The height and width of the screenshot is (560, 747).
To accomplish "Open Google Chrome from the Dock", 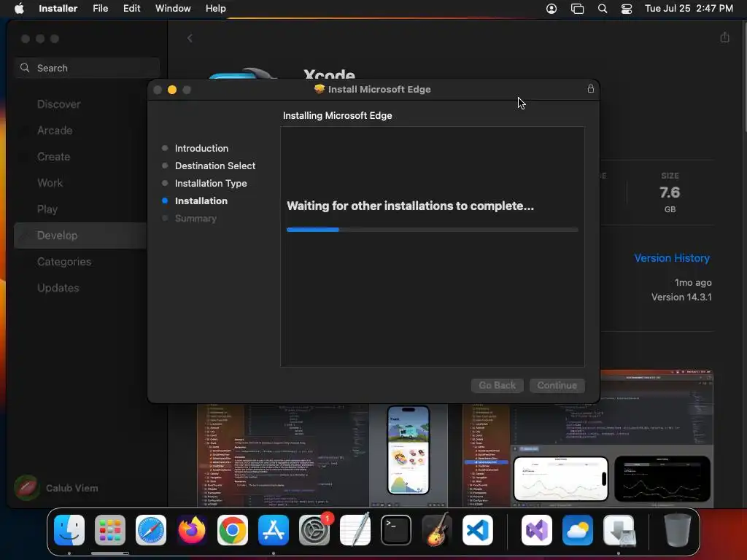I will (233, 530).
